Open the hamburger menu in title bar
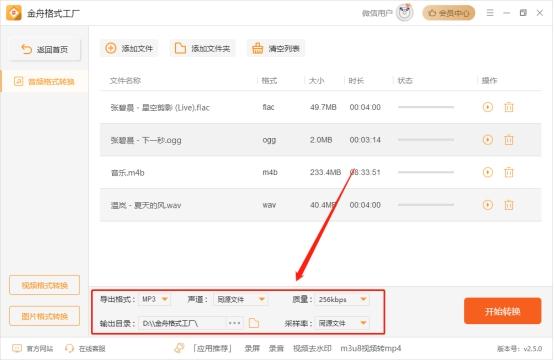 pyautogui.click(x=490, y=13)
